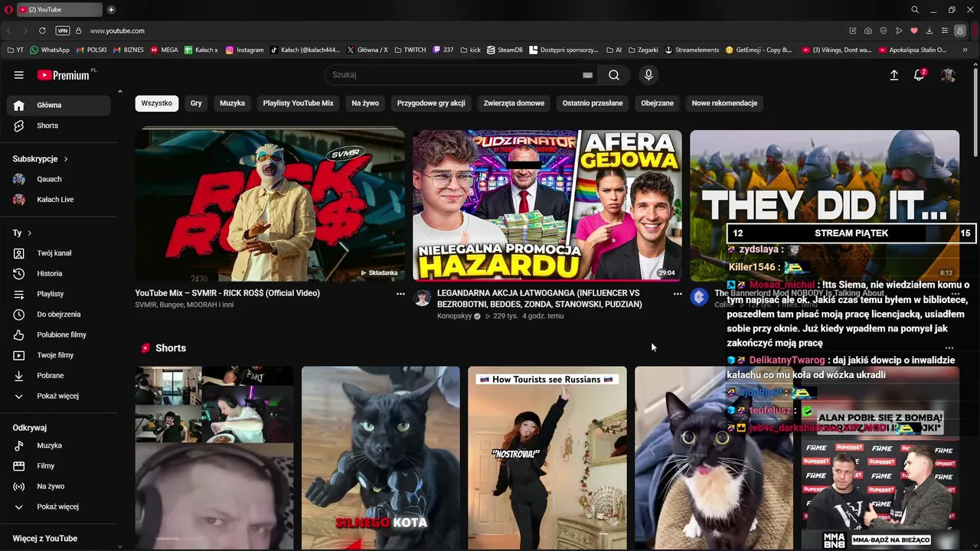The height and width of the screenshot is (551, 980).
Task: Open the hamburger guide menu
Action: (x=19, y=75)
